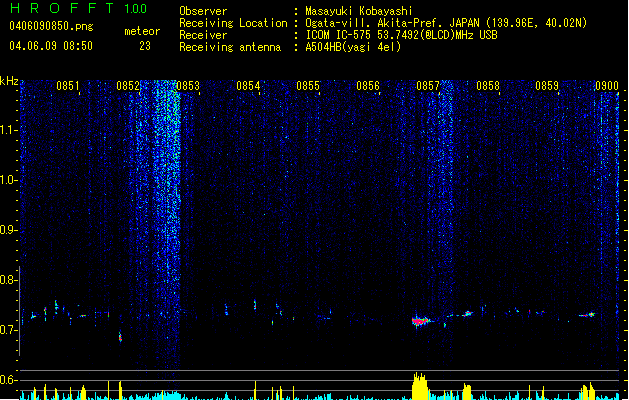Screen dimensions: 629x400
Task: Click the 0900 time marker
Action: pyautogui.click(x=607, y=86)
